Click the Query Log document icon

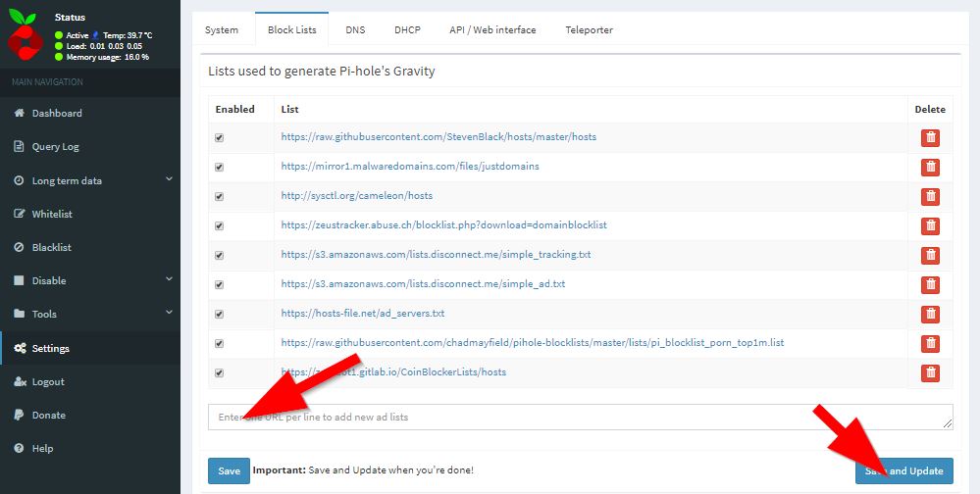[x=20, y=147]
